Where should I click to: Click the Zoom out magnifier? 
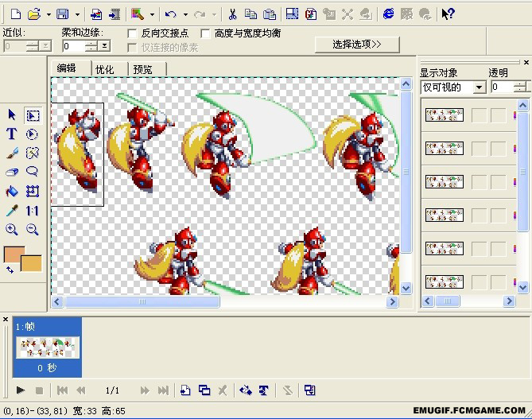[33, 230]
